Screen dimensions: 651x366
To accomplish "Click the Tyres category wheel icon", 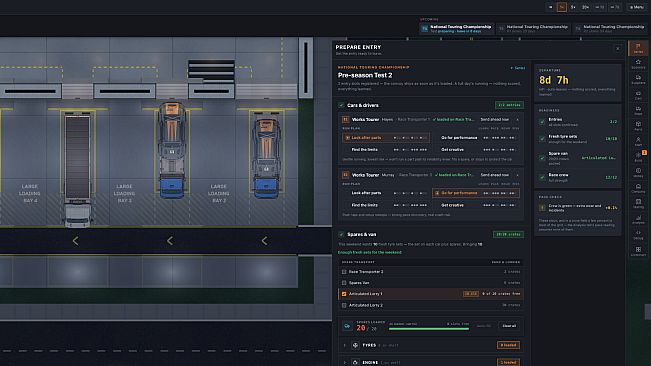I will tap(355, 345).
